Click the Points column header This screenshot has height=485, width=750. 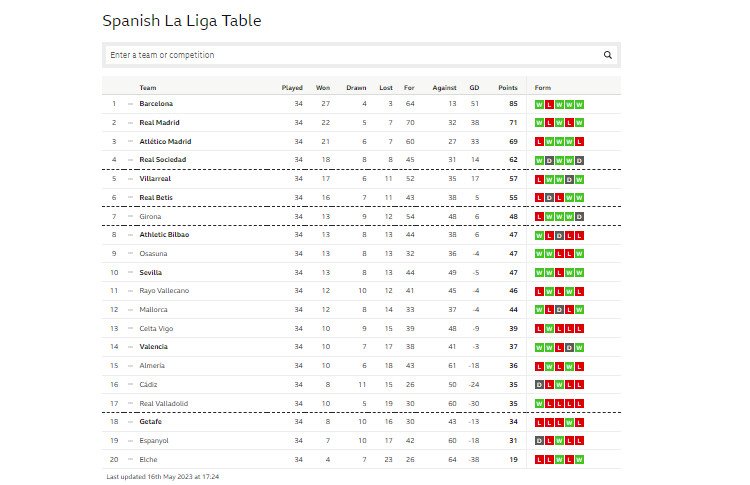pos(507,88)
